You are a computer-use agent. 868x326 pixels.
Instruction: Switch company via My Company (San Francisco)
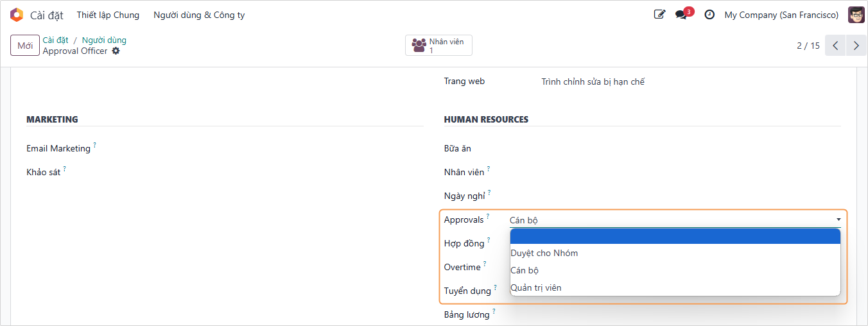point(781,15)
